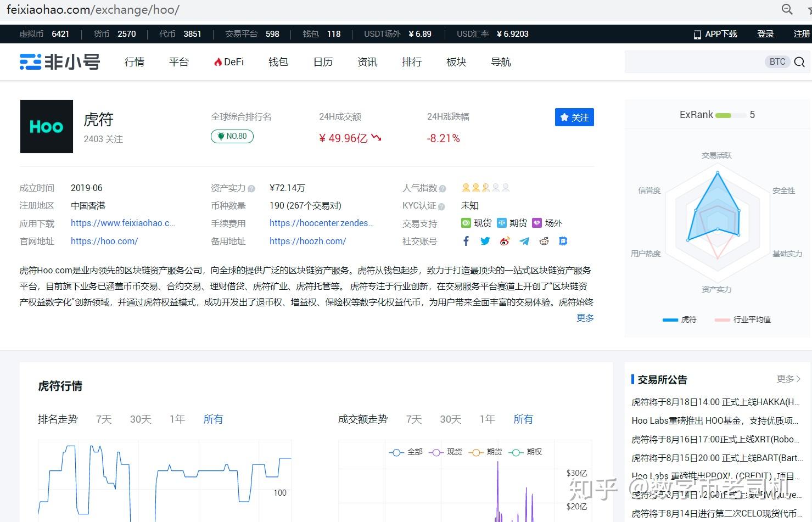Toggle 行业平均值 series in radar legend
The image size is (812, 522).
point(743,319)
